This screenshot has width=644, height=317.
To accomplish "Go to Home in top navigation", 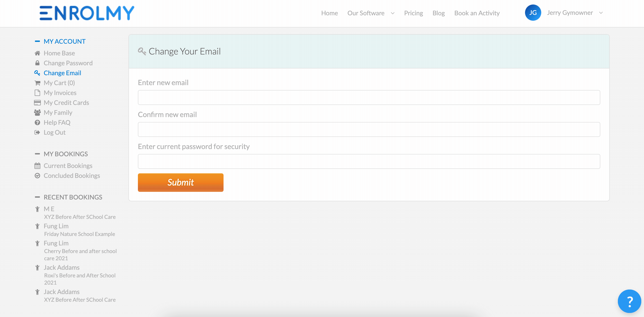I will [x=329, y=13].
